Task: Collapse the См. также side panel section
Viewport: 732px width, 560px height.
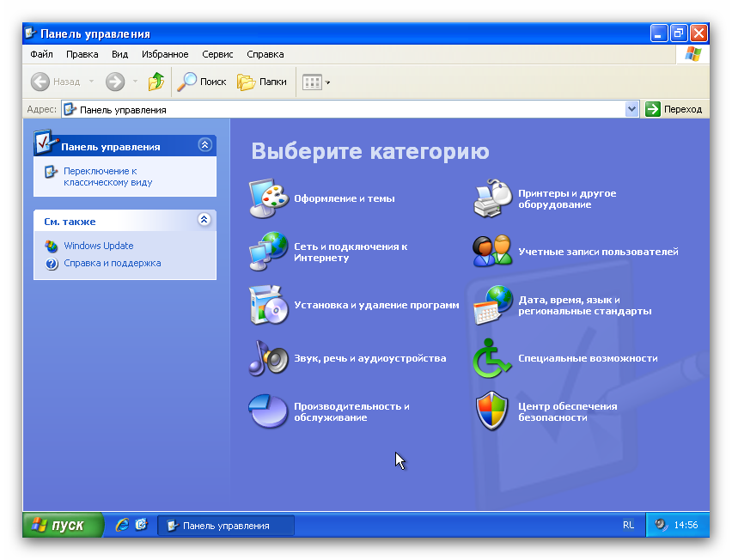Action: [x=204, y=220]
